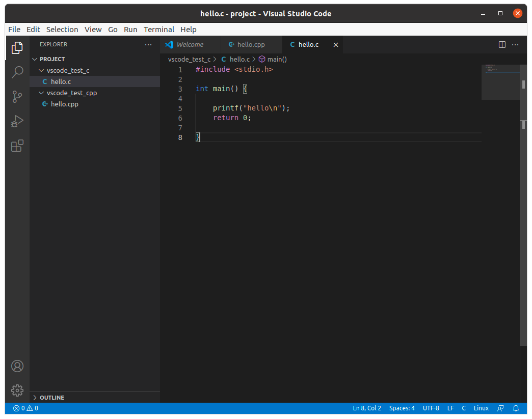The image size is (532, 419).
Task: Open hello.c breadcrumb dropdown
Action: point(240,60)
